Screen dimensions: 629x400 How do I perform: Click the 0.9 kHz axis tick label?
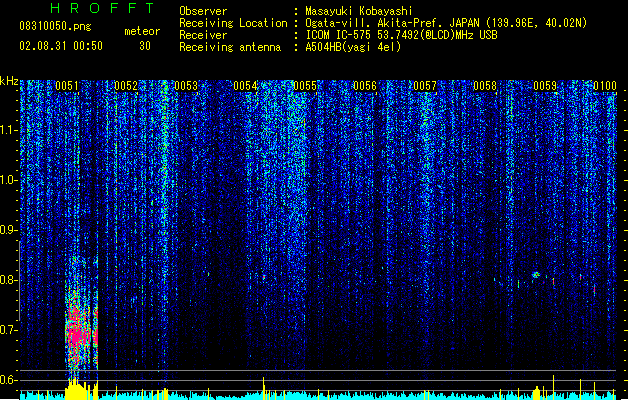point(8,230)
